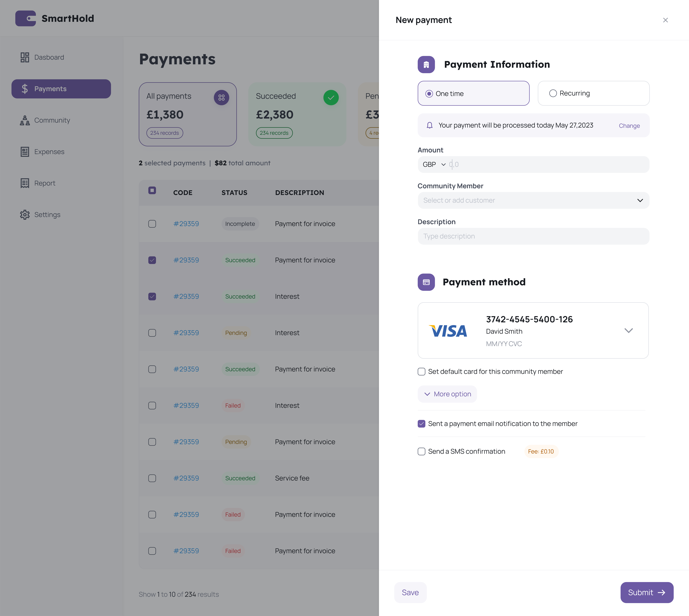The width and height of the screenshot is (689, 616).
Task: Click the SmartHold wallet logo icon
Action: click(25, 19)
